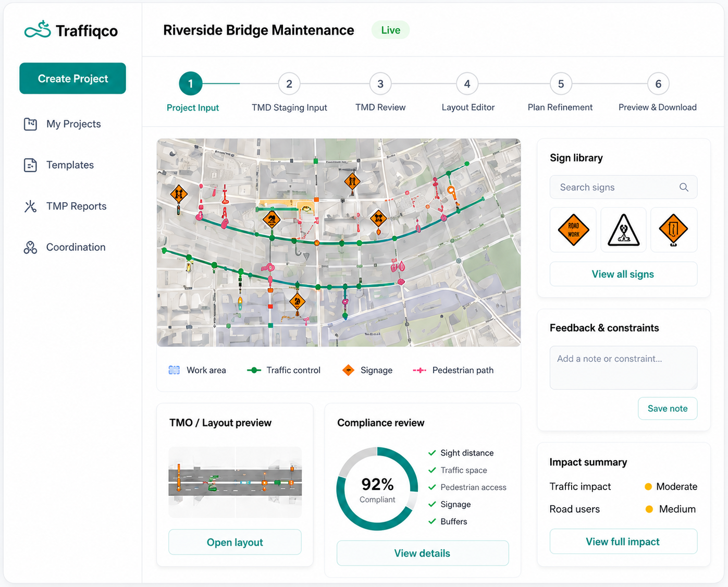Click the 92% Compliant donut chart

pos(377,489)
